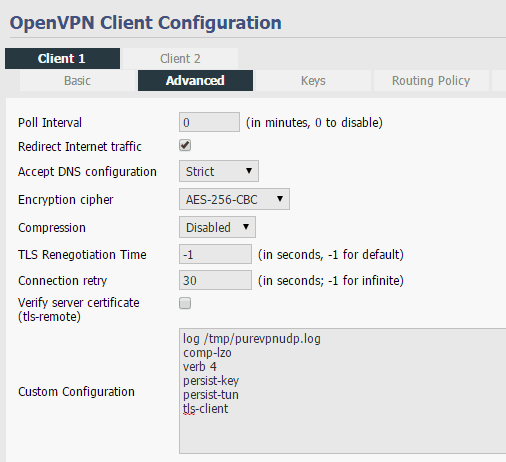Click inside the Custom Configuration text area
This screenshot has width=506, height=462.
click(x=342, y=391)
